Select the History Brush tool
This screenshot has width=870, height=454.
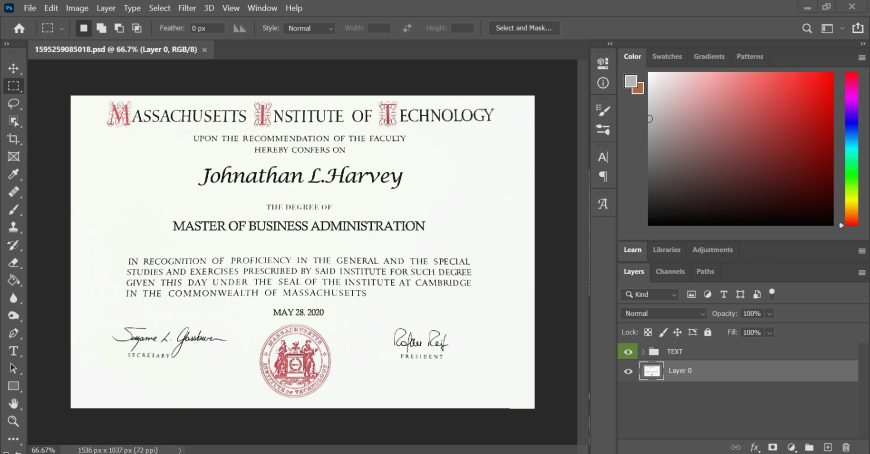click(13, 245)
